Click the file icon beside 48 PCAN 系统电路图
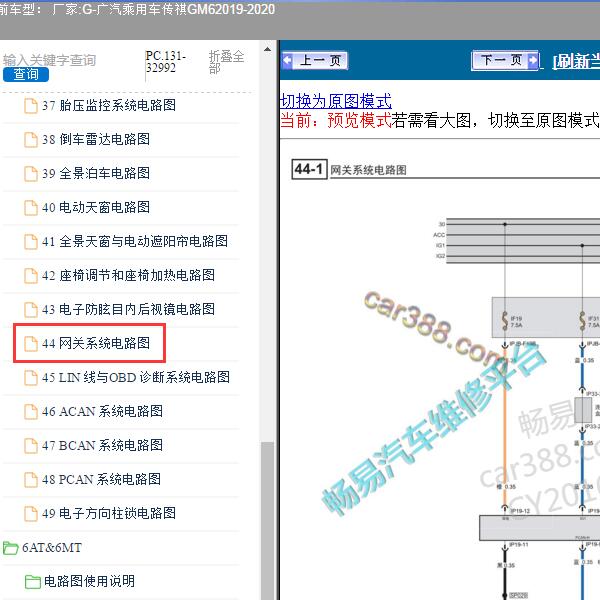Viewport: 600px width, 600px height. coord(31,480)
